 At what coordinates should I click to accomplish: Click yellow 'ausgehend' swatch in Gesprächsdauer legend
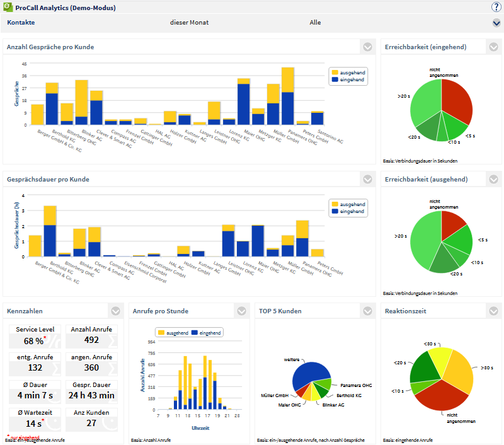click(x=335, y=204)
